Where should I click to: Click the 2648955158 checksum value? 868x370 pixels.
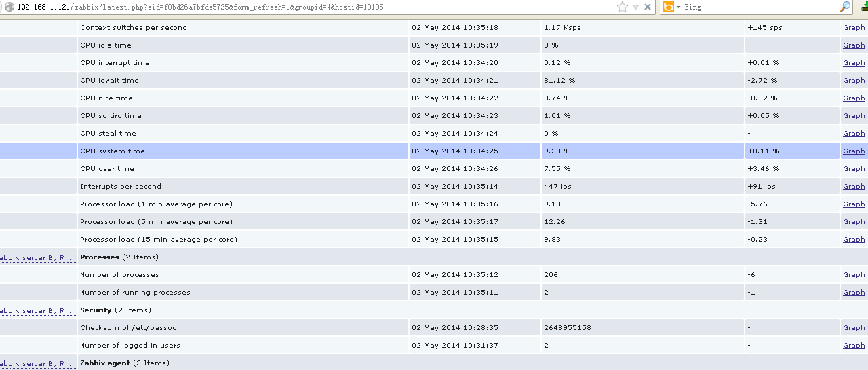pos(568,328)
